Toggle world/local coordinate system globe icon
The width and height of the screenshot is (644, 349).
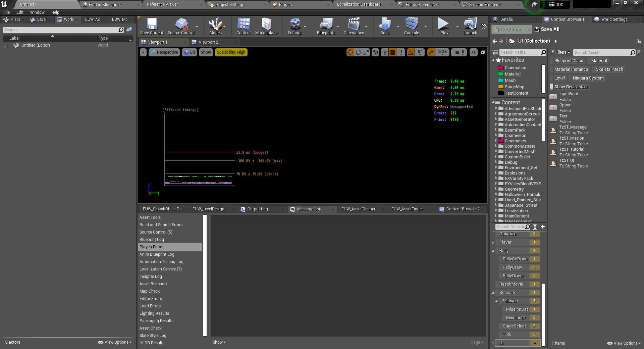tap(375, 52)
